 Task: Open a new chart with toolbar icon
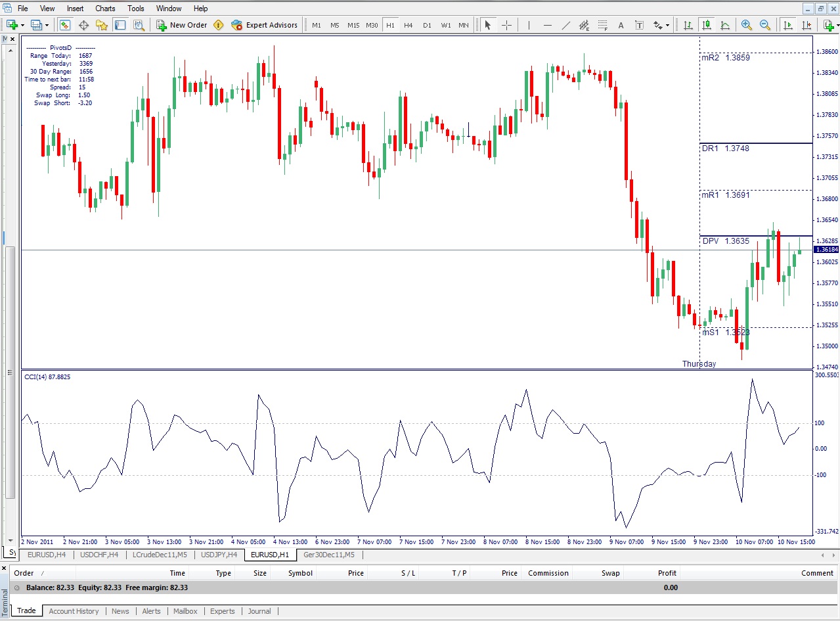click(x=11, y=25)
